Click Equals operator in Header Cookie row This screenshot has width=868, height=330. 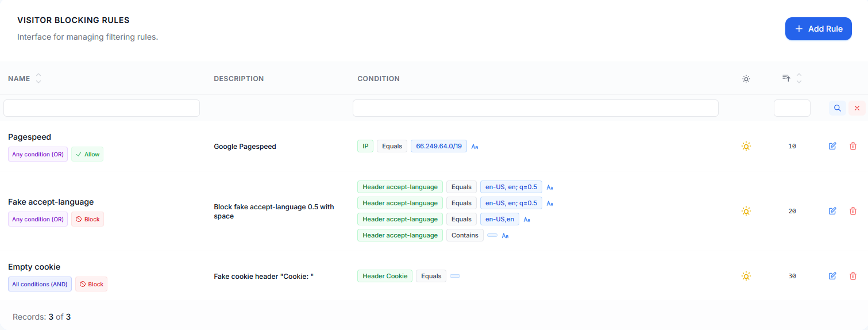(x=431, y=276)
